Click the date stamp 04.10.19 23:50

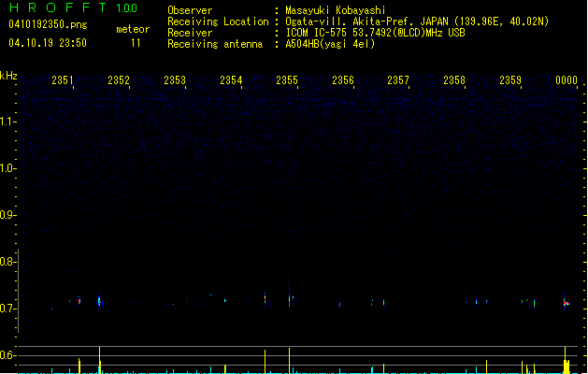point(48,43)
